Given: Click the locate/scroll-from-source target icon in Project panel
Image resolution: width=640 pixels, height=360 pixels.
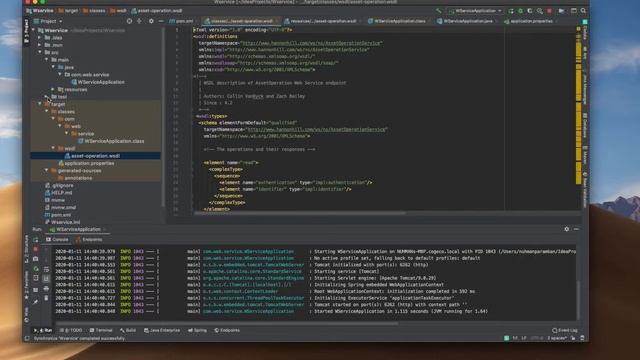Looking at the screenshot, I should 129,21.
